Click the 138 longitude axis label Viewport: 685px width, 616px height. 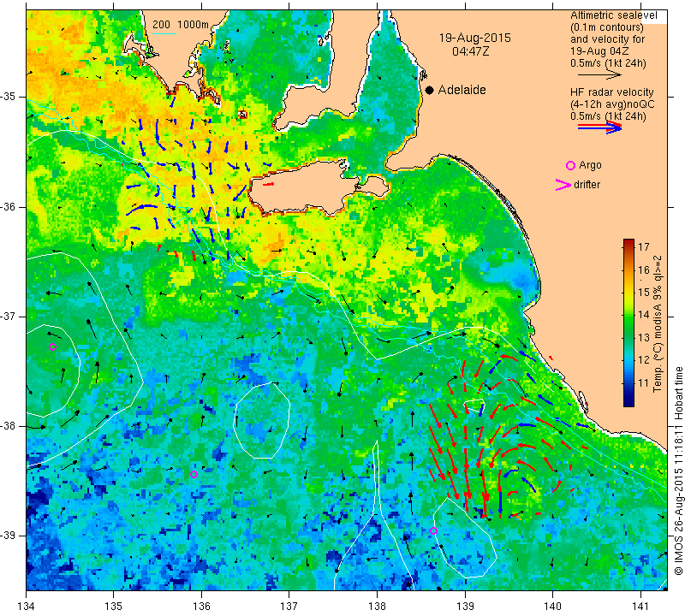pyautogui.click(x=377, y=607)
